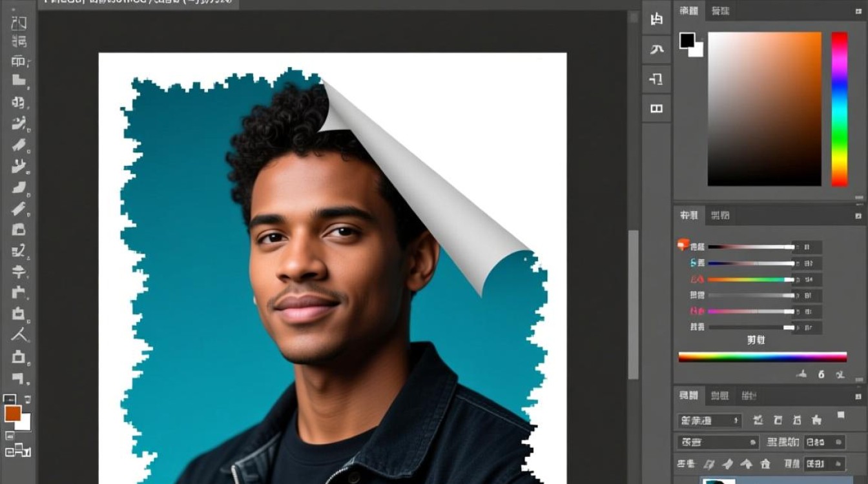Click the canvas vertical scrollbar
Screen dimensions: 868x484
click(634, 303)
